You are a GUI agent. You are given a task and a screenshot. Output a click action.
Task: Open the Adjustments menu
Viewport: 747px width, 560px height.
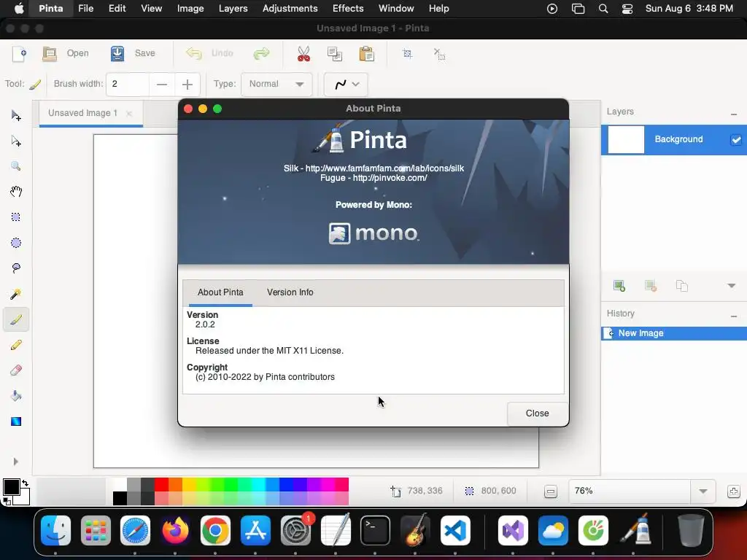coord(290,9)
